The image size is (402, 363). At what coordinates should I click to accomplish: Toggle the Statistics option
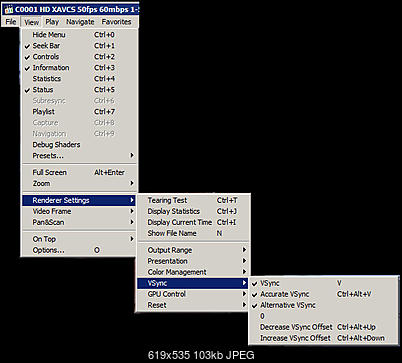tap(79, 79)
